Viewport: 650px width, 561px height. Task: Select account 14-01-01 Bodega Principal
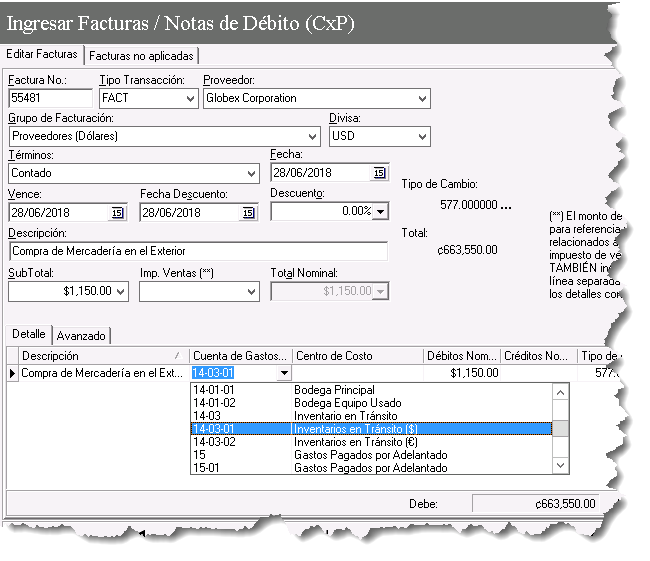pyautogui.click(x=371, y=390)
